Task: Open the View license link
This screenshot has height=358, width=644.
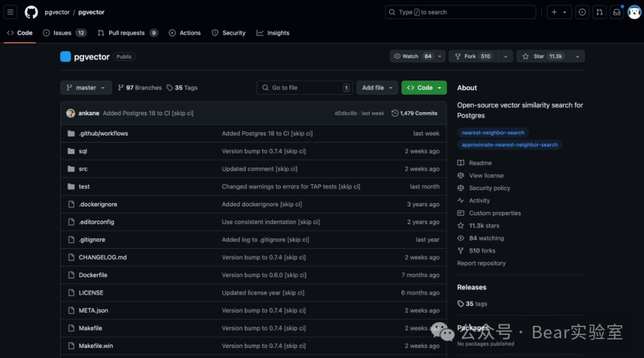Action: (487, 175)
